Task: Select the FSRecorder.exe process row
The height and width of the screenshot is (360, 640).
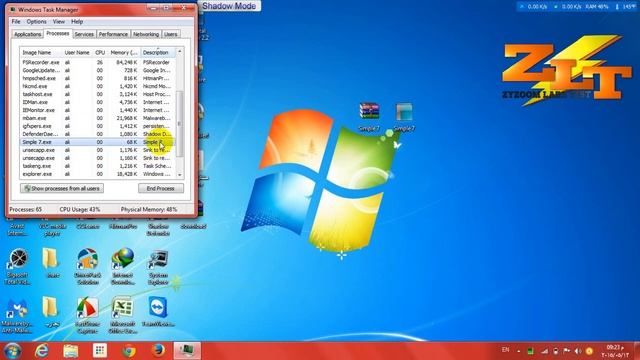Action: [98, 62]
